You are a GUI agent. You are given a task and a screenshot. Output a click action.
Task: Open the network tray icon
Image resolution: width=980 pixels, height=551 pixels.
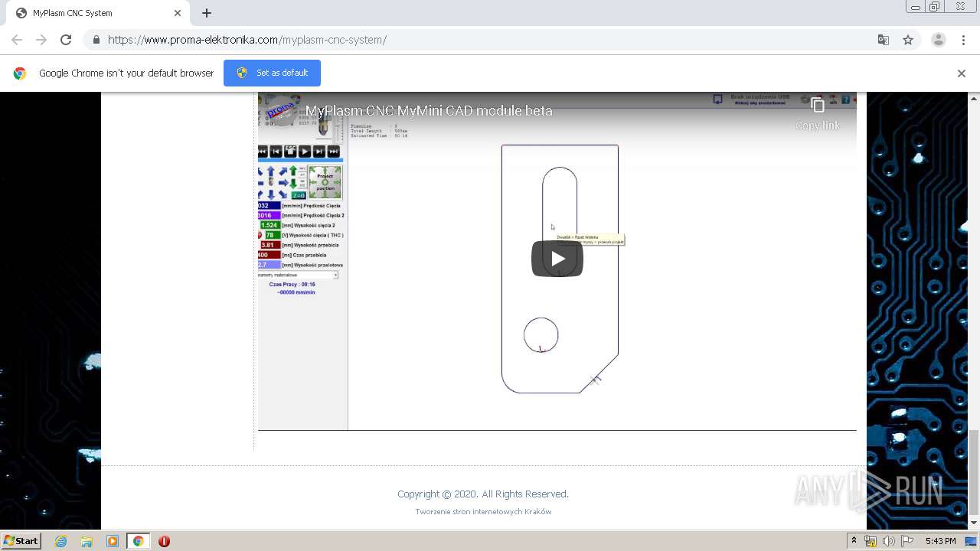pos(871,541)
